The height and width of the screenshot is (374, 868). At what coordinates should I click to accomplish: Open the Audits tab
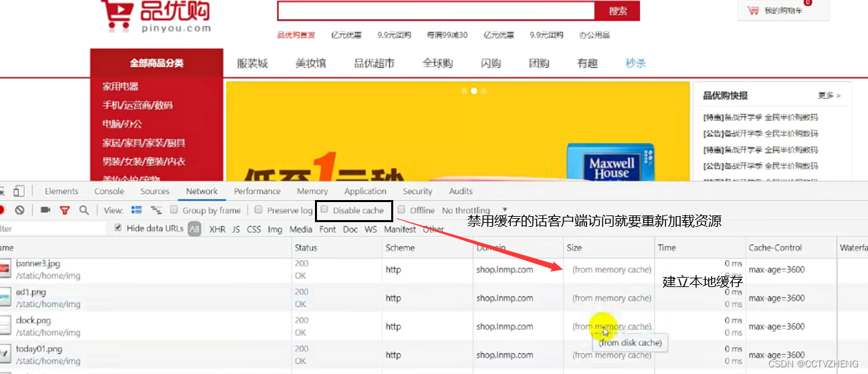[461, 191]
